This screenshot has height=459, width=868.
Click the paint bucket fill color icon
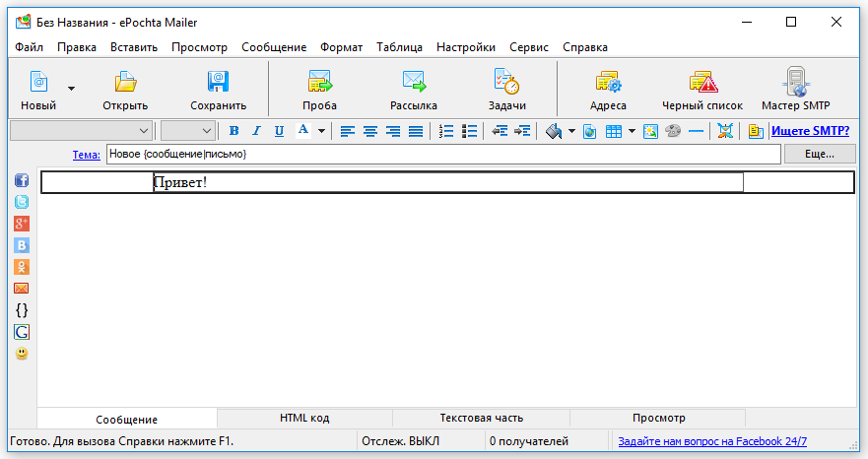pos(554,131)
